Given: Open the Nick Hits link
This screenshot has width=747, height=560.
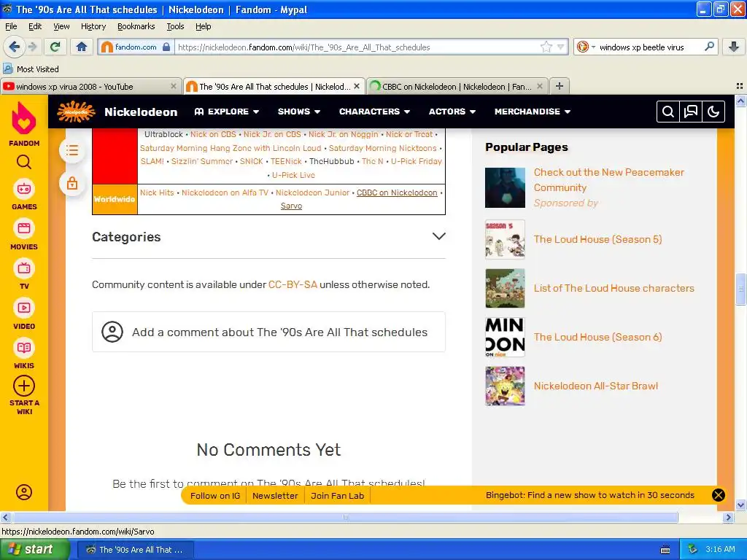Looking at the screenshot, I should tap(157, 192).
